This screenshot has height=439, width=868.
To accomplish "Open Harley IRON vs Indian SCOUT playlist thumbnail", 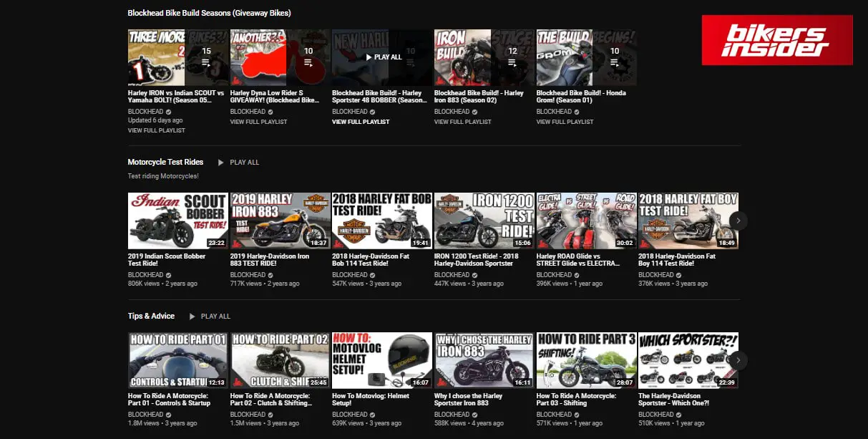I will (177, 57).
